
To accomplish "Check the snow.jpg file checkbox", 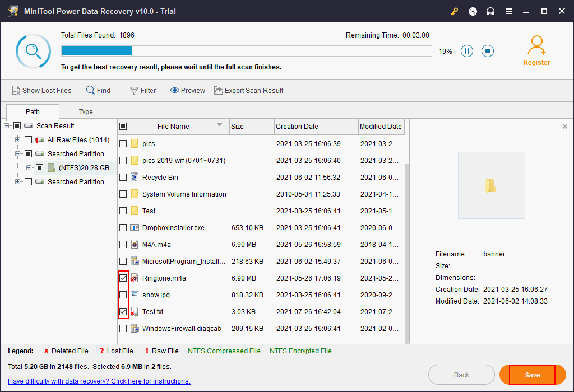I will pyautogui.click(x=123, y=295).
